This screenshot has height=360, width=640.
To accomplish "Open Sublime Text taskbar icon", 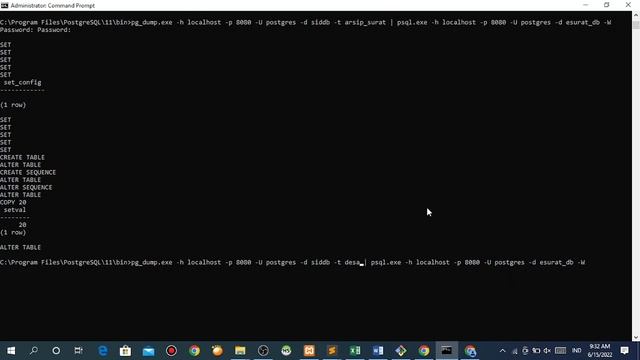I will (332, 351).
